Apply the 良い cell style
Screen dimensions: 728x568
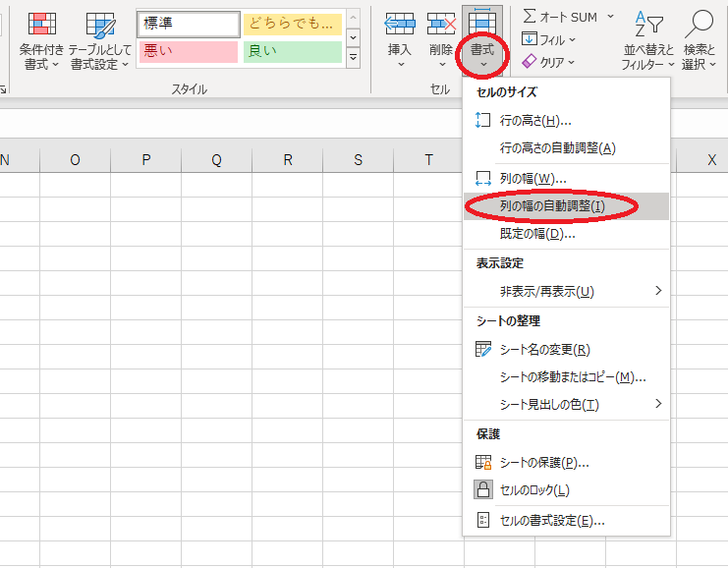coord(291,51)
